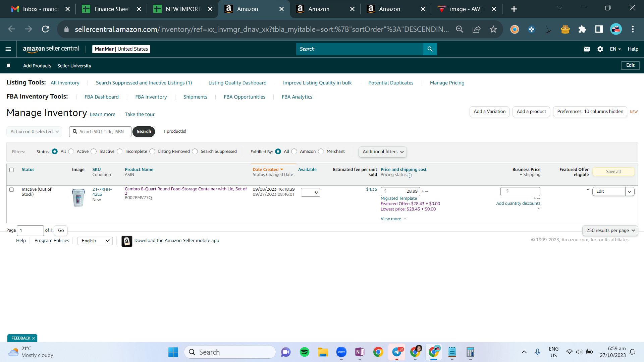Select the Listing Removed status radio button

click(153, 152)
